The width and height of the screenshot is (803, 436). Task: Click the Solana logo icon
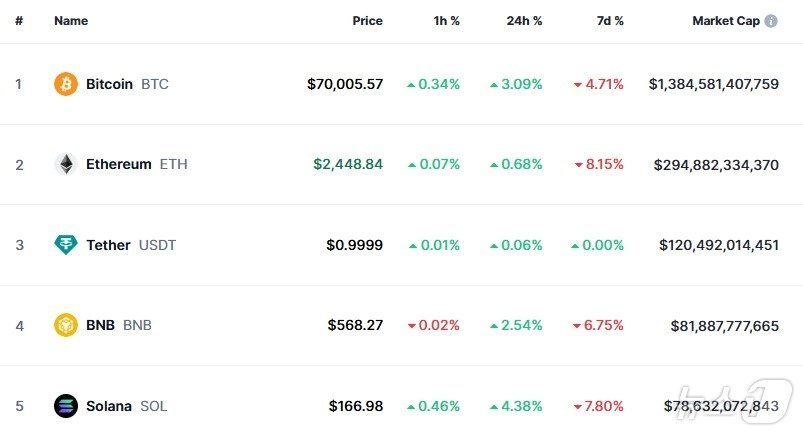pyautogui.click(x=66, y=406)
